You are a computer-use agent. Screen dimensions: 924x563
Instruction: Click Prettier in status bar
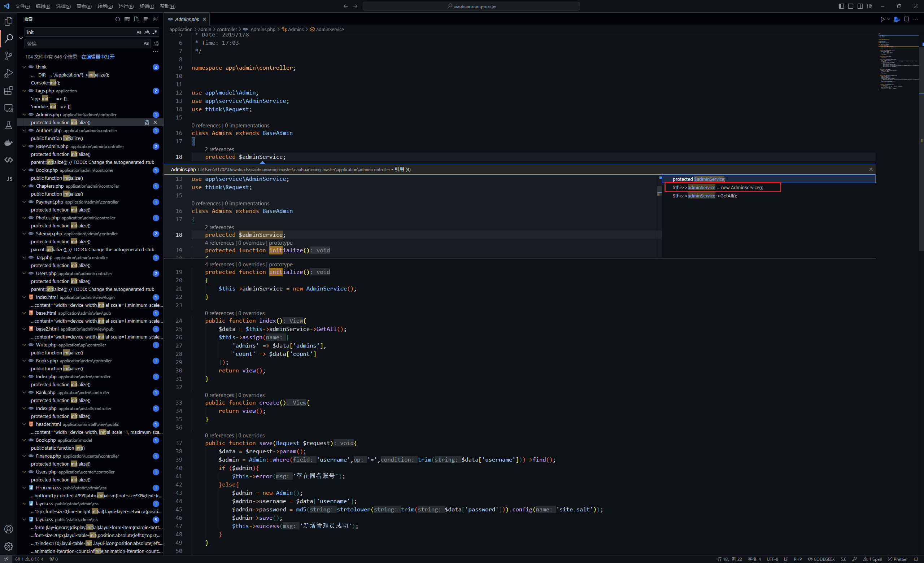click(x=898, y=559)
